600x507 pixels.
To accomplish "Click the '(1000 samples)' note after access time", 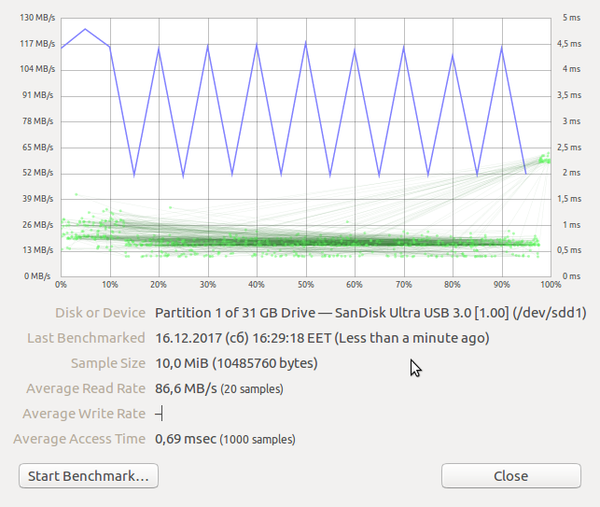I will tap(258, 440).
